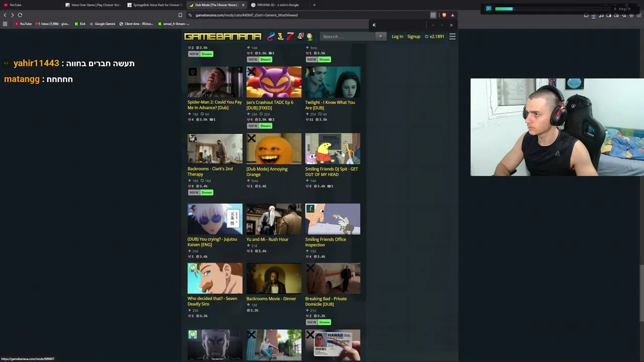This screenshot has height=362, width=644.
Task: Click the yellow number 3 game icon
Action: tap(280, 36)
